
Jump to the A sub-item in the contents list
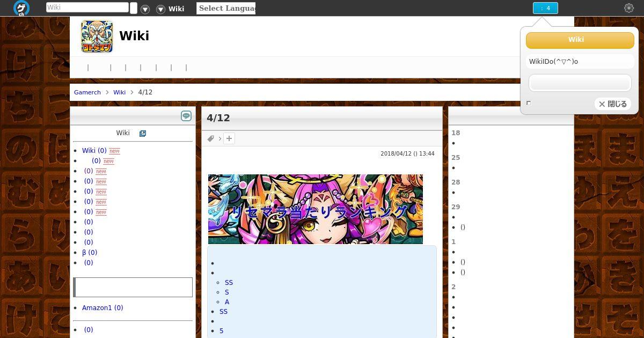point(227,302)
